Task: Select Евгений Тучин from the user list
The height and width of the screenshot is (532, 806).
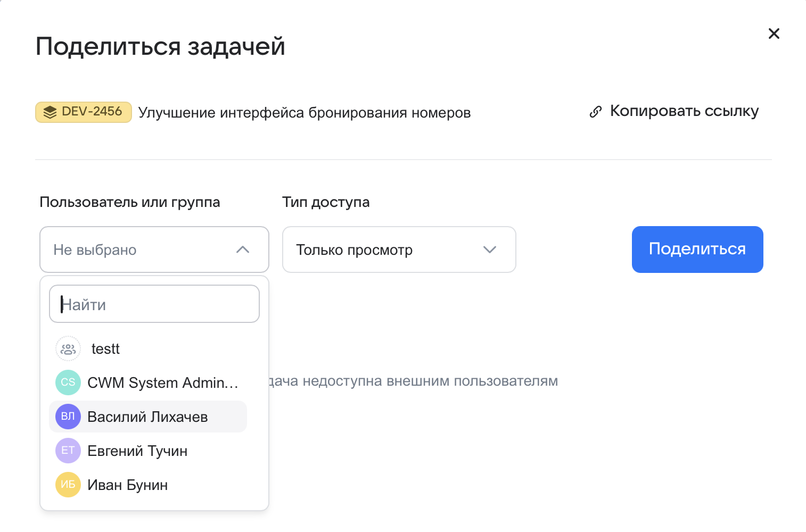Action: pyautogui.click(x=138, y=451)
